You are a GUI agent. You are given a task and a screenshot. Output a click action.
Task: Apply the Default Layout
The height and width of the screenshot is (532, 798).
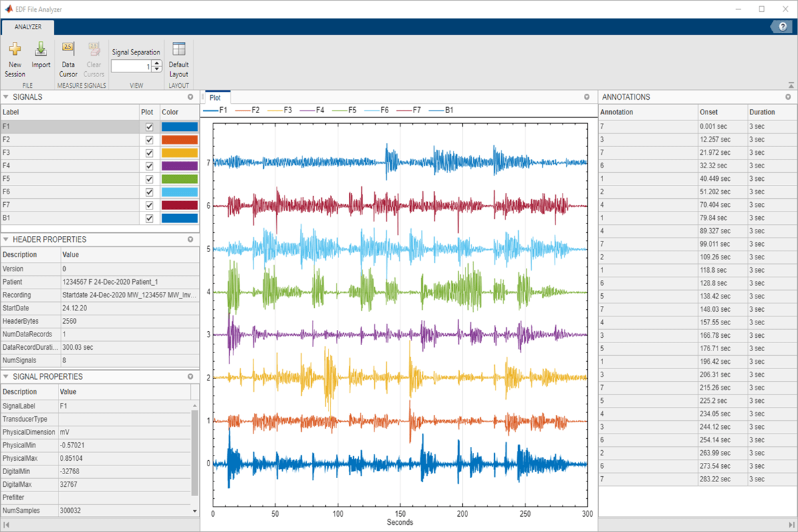click(x=178, y=59)
